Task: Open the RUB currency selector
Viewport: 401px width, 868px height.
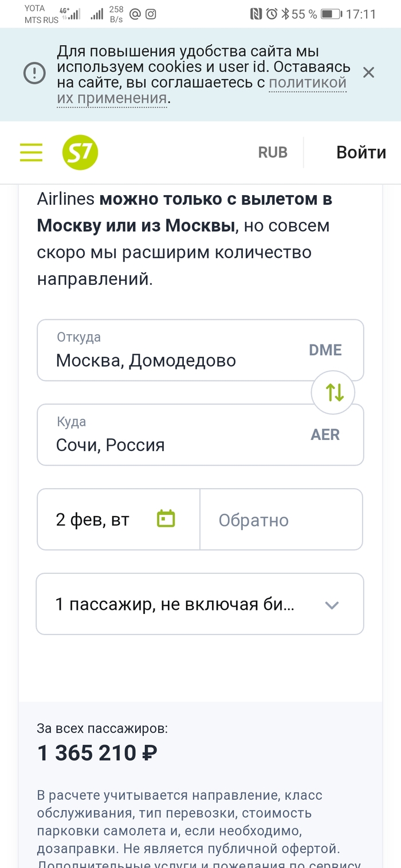Action: pyautogui.click(x=273, y=152)
